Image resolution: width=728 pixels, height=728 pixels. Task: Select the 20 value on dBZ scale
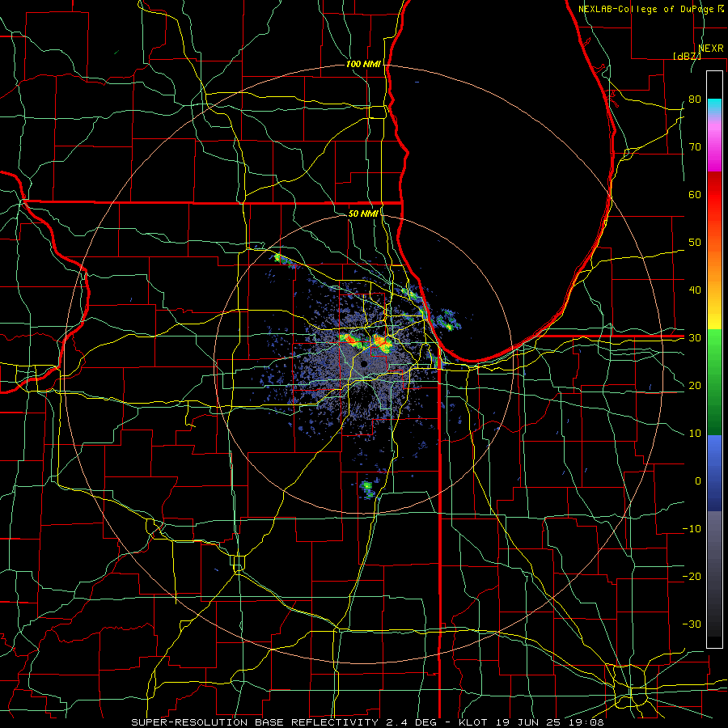pyautogui.click(x=695, y=386)
